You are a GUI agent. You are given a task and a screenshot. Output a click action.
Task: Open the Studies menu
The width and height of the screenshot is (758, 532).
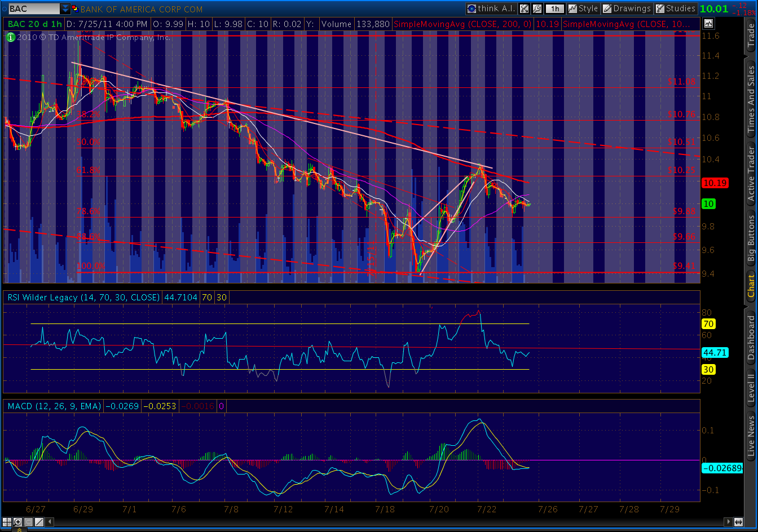click(x=675, y=8)
